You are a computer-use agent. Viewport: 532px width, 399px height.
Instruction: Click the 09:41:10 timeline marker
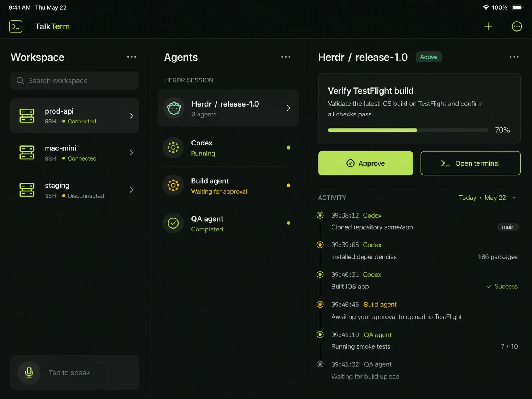tap(320, 334)
